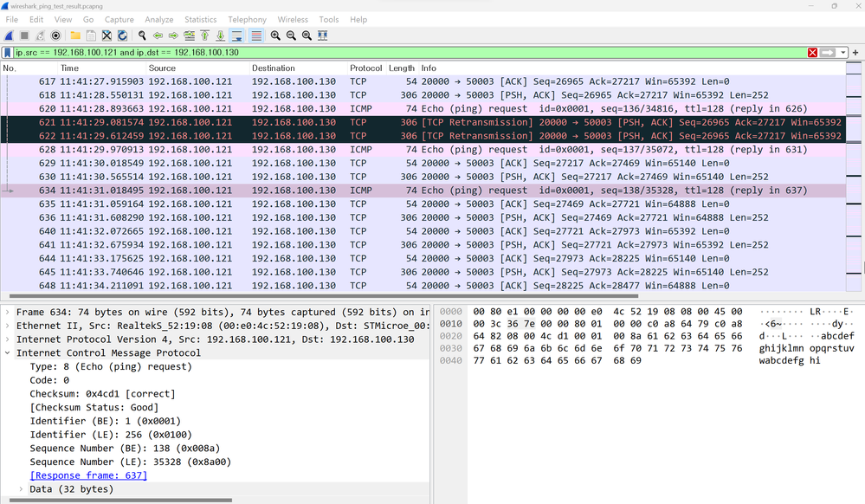865x504 pixels.
Task: Toggle auto-scroll during live capture
Action: click(x=237, y=36)
